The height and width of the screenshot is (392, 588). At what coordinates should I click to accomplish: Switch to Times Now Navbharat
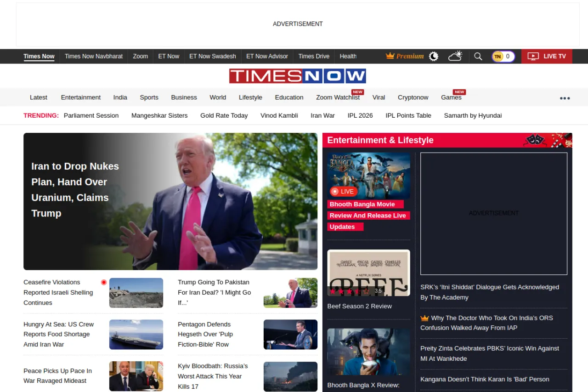(94, 56)
